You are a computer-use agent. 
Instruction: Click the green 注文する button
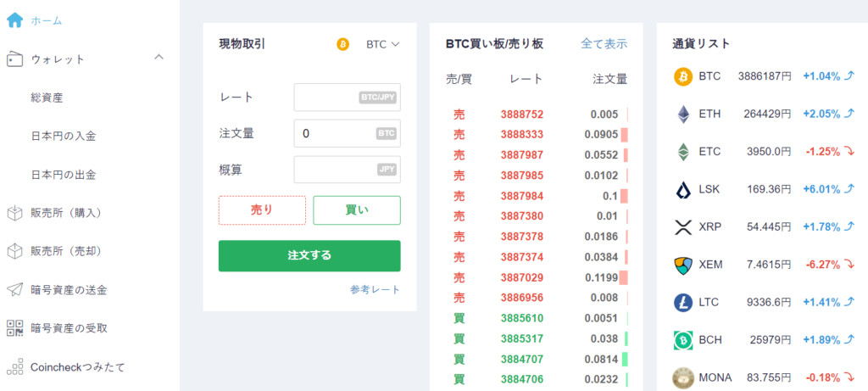click(x=309, y=255)
